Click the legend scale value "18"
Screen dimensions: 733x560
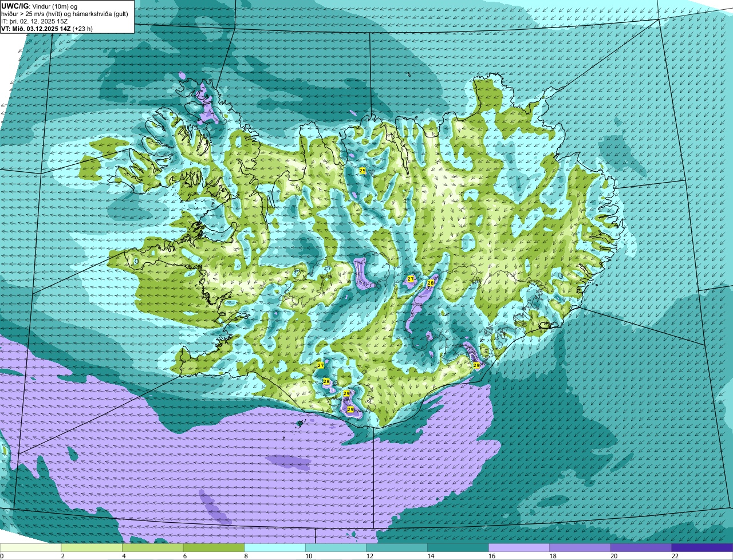(553, 556)
